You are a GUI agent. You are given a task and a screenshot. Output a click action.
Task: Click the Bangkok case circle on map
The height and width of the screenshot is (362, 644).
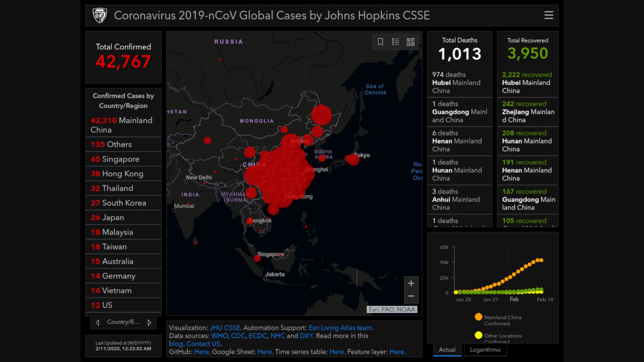[250, 221]
